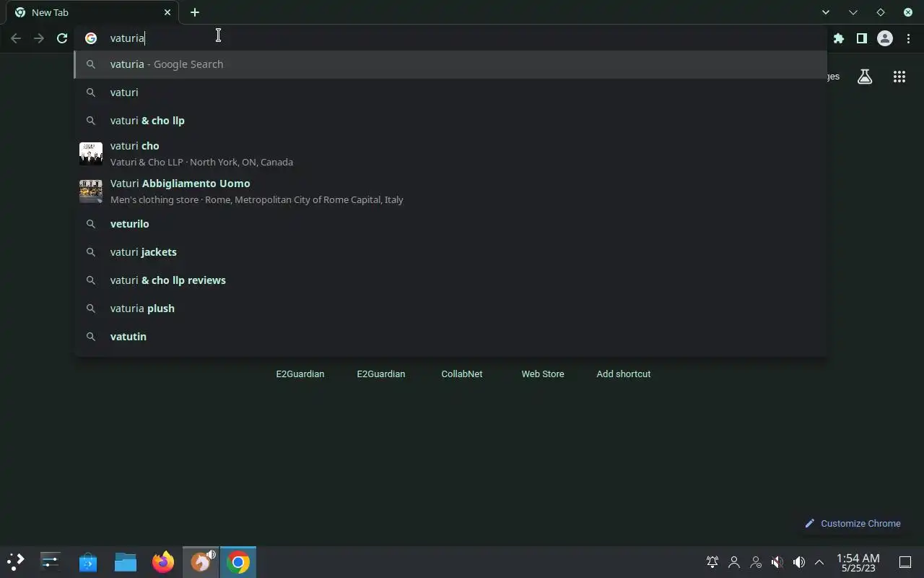Click the address bar containing vaturia

click(450, 38)
